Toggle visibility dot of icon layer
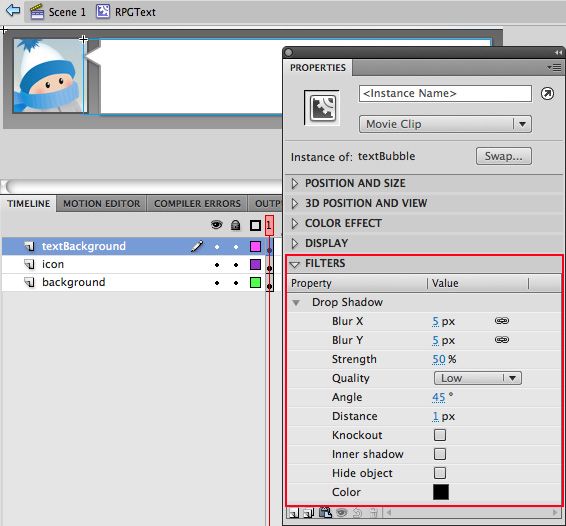566x526 pixels. point(217,265)
